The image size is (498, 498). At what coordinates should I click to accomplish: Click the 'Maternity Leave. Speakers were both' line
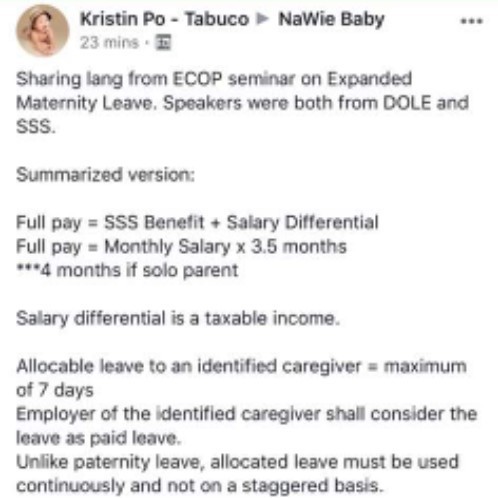tap(243, 103)
